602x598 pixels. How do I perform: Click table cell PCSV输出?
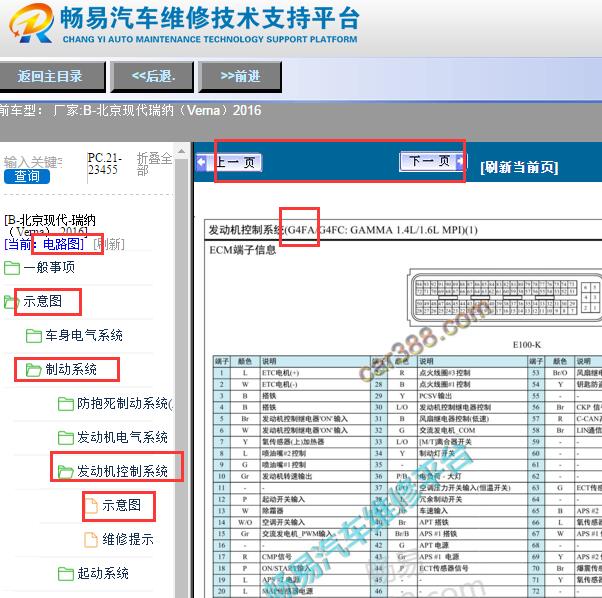point(473,396)
